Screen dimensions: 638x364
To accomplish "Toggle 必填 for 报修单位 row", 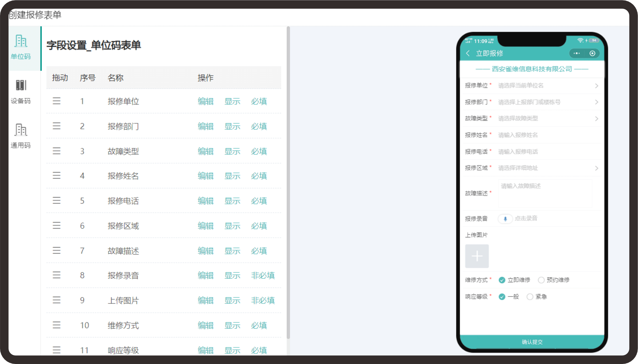I will (x=259, y=101).
